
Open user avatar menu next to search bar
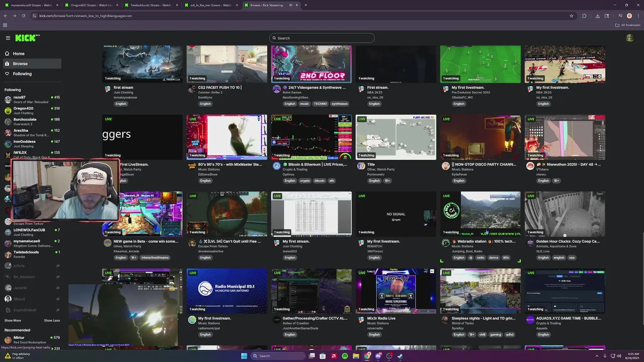coord(629,38)
